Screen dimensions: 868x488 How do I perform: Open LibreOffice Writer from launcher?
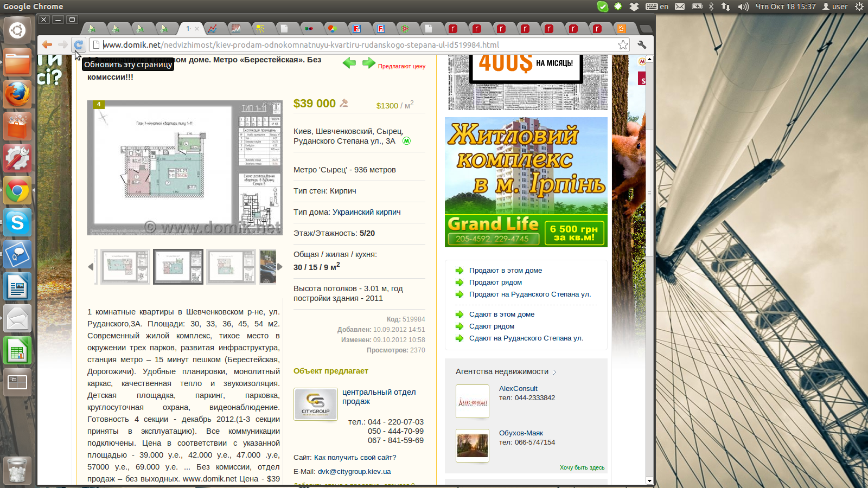17,287
